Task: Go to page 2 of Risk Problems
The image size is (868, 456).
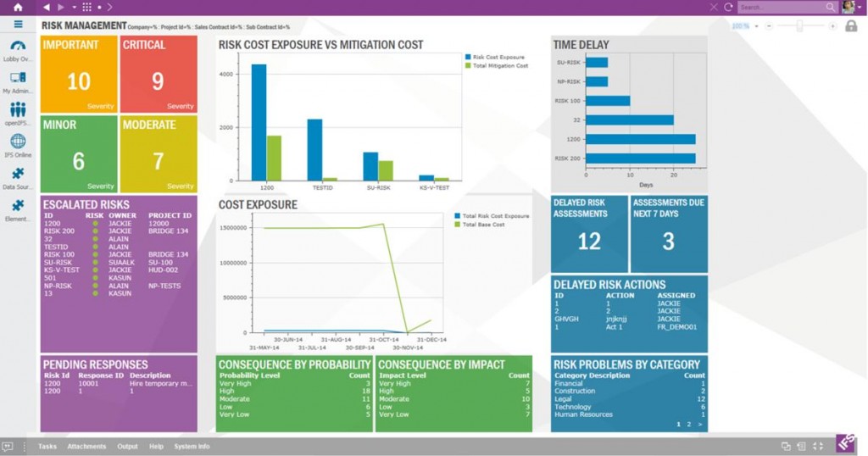Action: pos(688,424)
